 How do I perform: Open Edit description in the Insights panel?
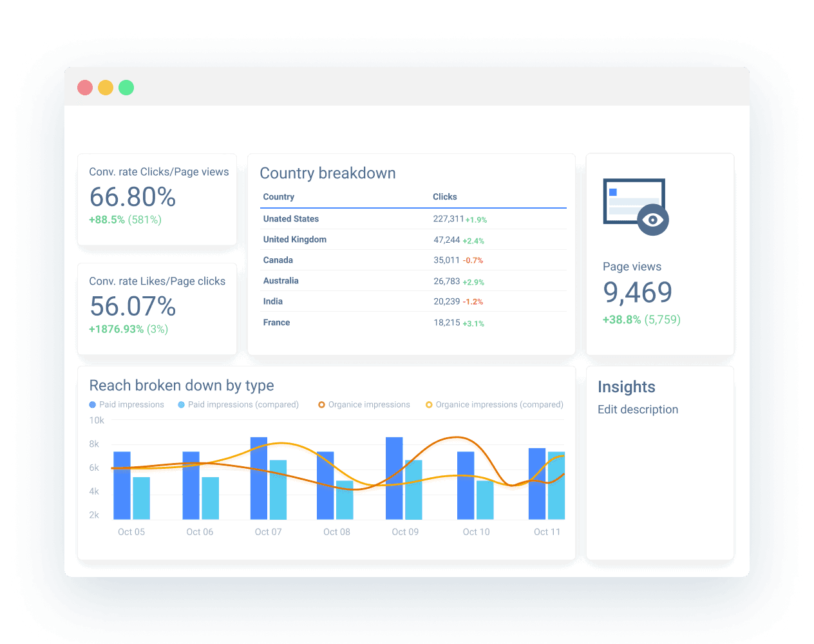pyautogui.click(x=638, y=410)
